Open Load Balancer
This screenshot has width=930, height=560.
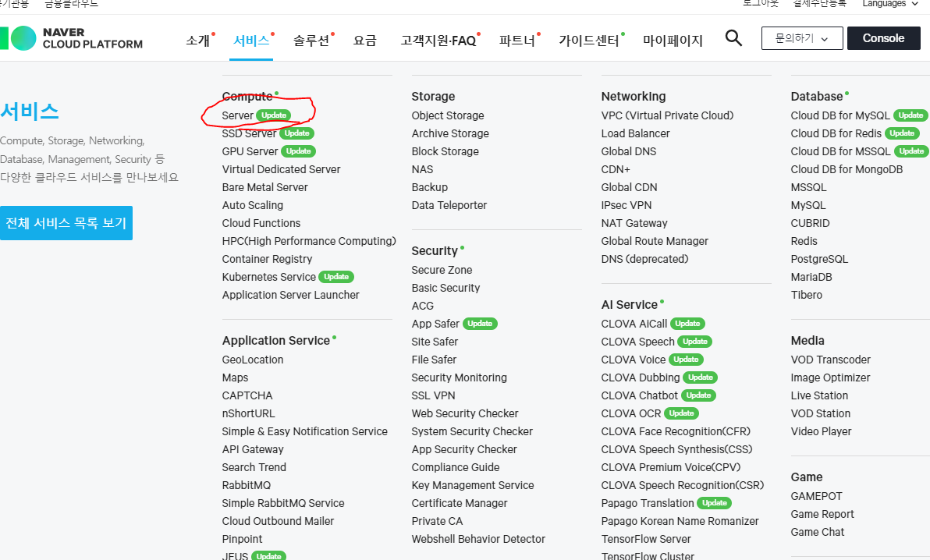click(x=635, y=133)
